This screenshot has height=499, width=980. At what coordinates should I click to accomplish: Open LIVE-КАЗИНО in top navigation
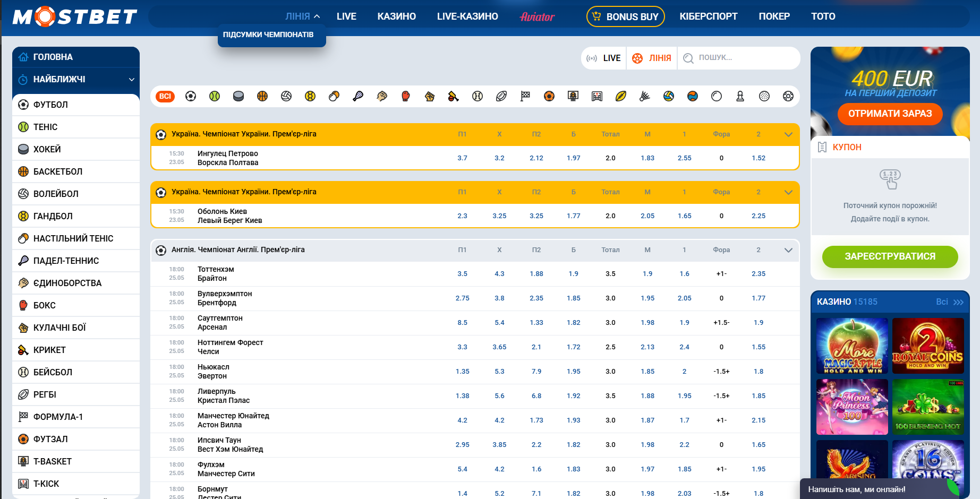point(467,16)
